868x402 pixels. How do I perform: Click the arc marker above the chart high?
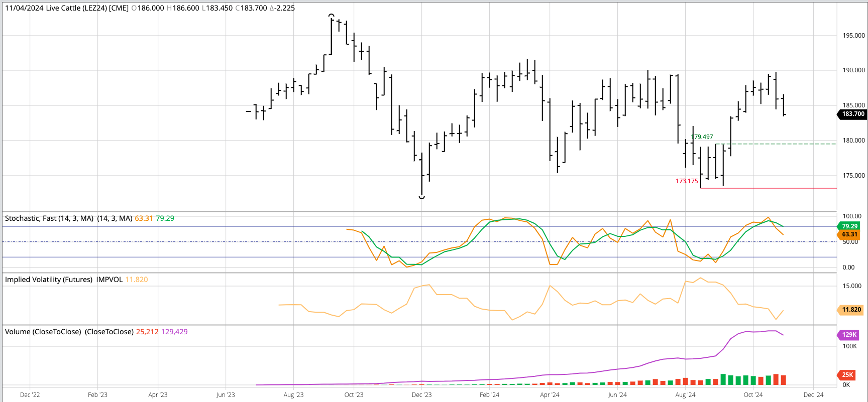point(331,16)
